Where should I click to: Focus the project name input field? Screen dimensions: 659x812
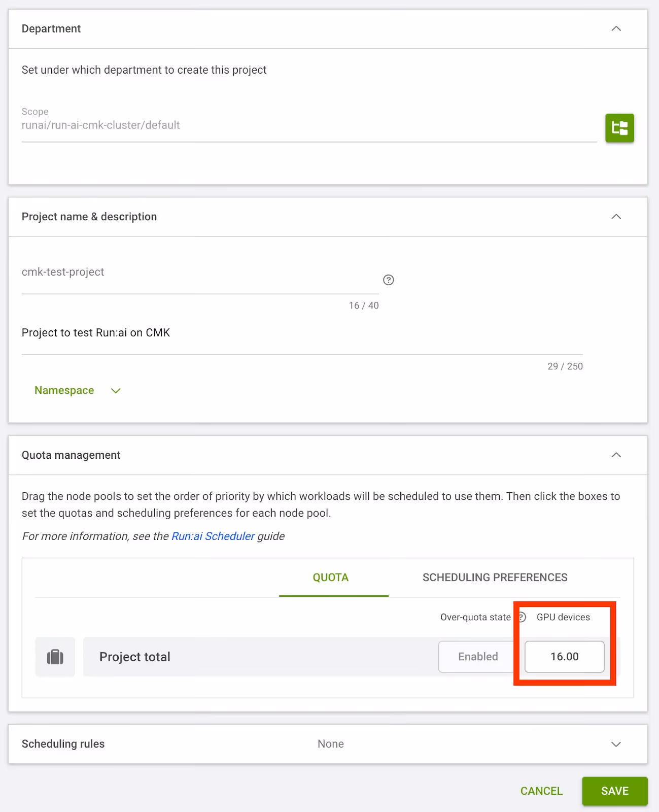click(x=200, y=273)
